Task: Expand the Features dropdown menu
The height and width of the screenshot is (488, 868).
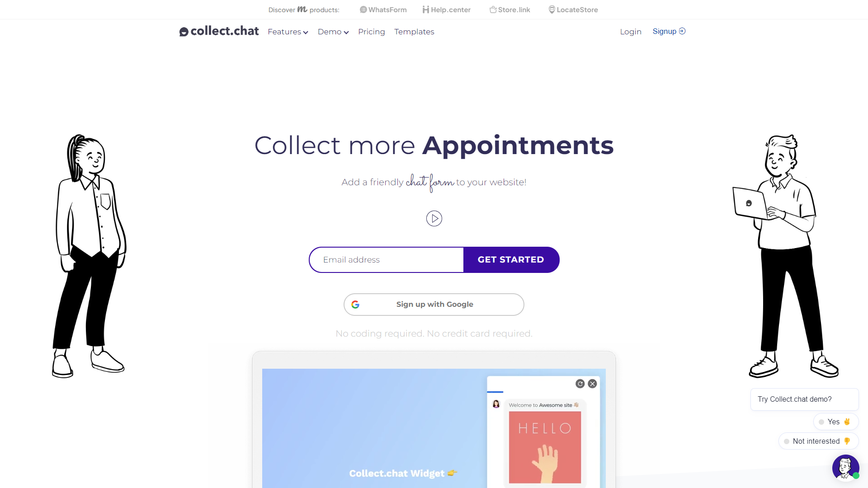Action: [288, 32]
